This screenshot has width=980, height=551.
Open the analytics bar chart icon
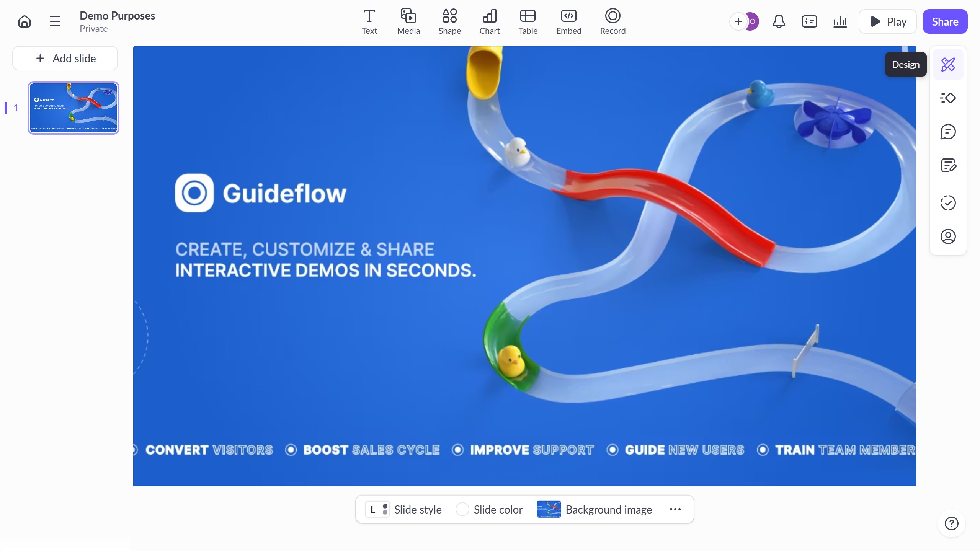tap(840, 21)
